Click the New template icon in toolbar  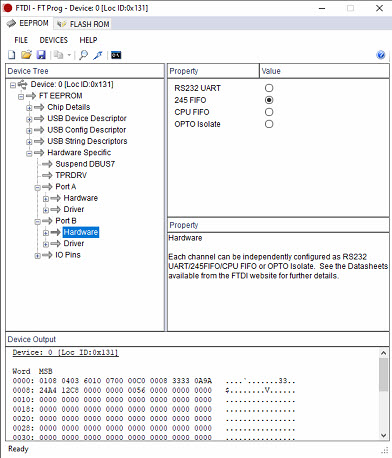[x=12, y=55]
